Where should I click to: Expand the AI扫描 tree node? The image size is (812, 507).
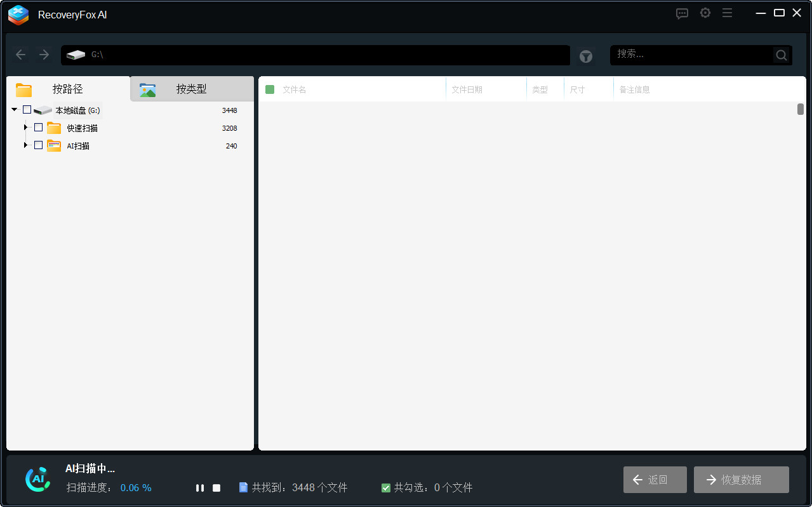coord(25,145)
